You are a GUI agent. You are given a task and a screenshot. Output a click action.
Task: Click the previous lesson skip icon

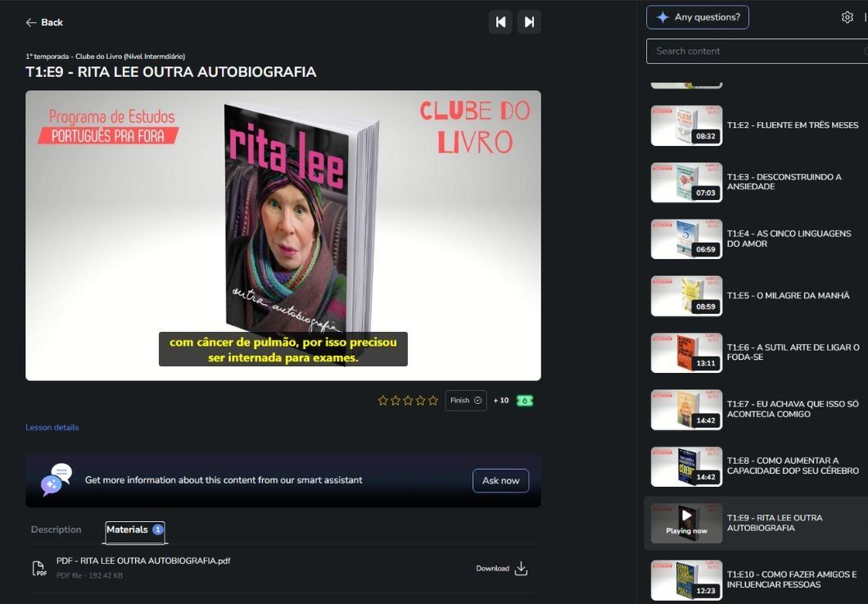point(500,22)
